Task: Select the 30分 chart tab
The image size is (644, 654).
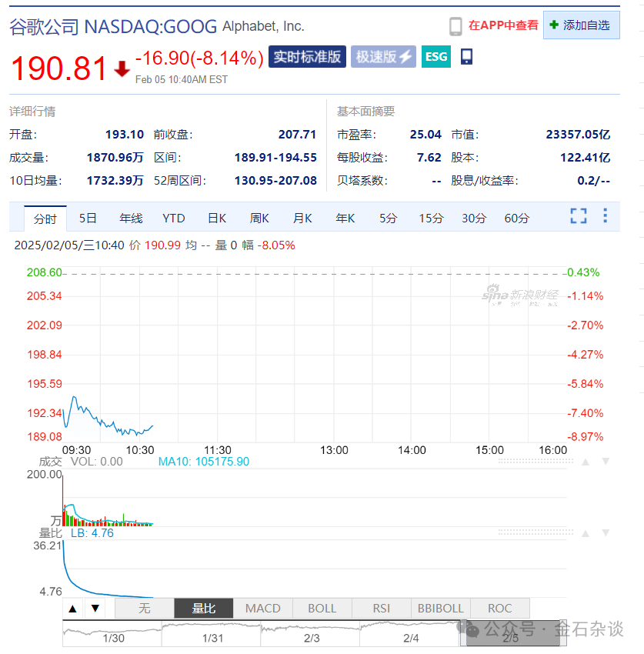Action: click(x=474, y=219)
